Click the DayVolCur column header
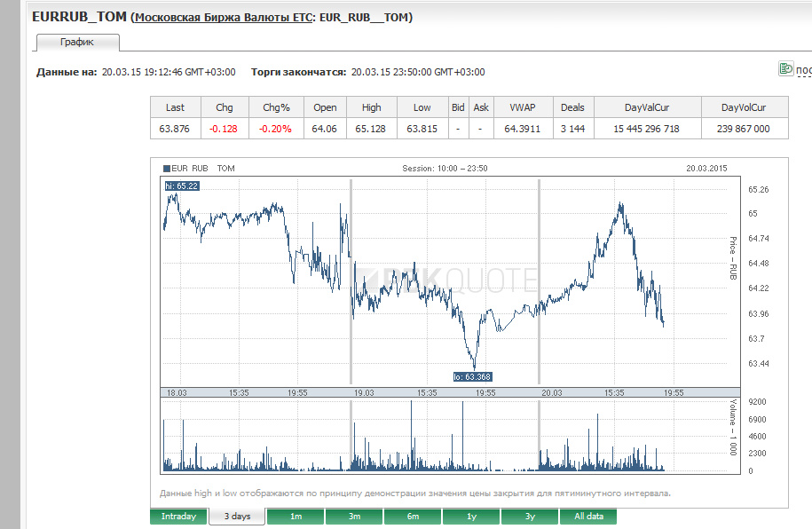Viewport: 812px width, 529px height. point(743,107)
